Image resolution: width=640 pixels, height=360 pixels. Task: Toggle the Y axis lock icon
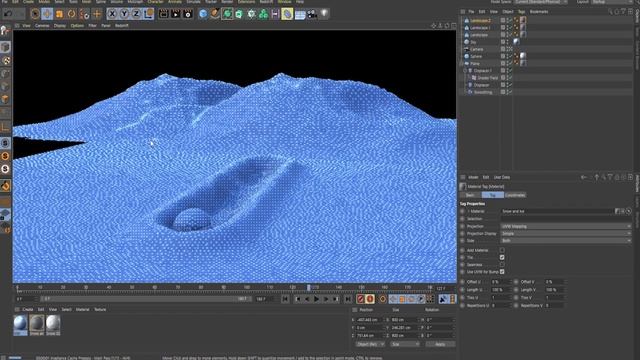(124, 14)
